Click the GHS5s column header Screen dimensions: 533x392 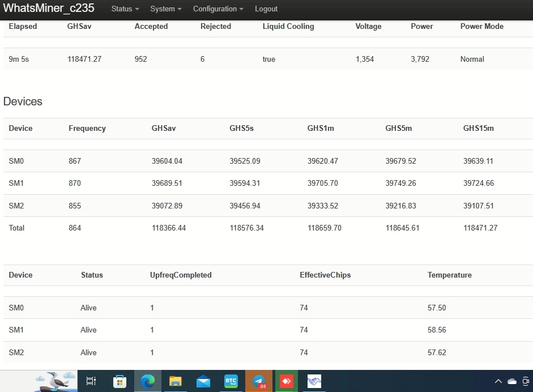pyautogui.click(x=241, y=128)
